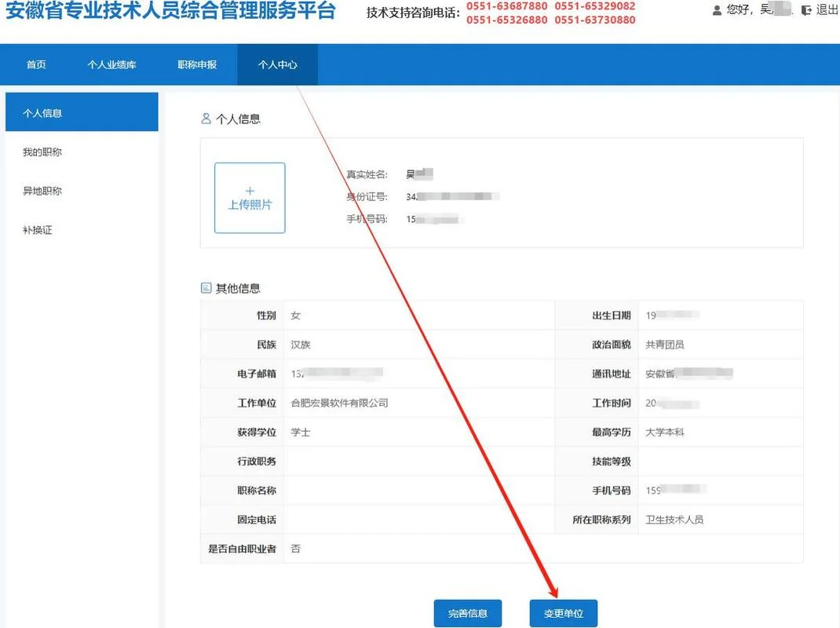Click the plus icon in upload box
The height and width of the screenshot is (628, 840).
[x=250, y=191]
